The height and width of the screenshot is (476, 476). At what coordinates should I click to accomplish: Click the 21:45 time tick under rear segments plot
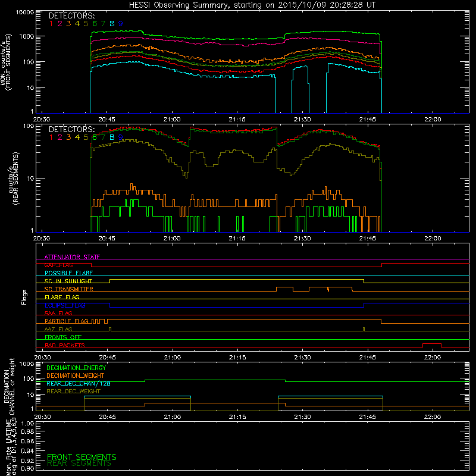pyautogui.click(x=368, y=239)
